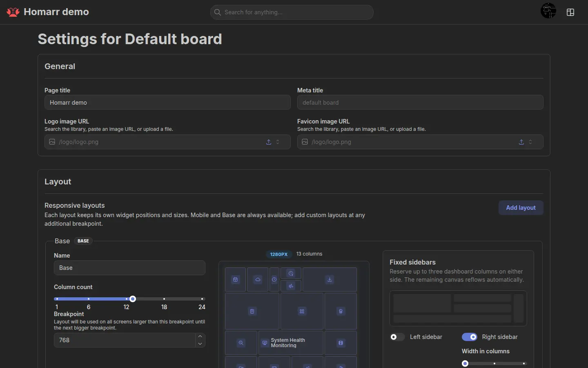Click the Layout section heading
The image size is (588, 368).
tap(58, 182)
